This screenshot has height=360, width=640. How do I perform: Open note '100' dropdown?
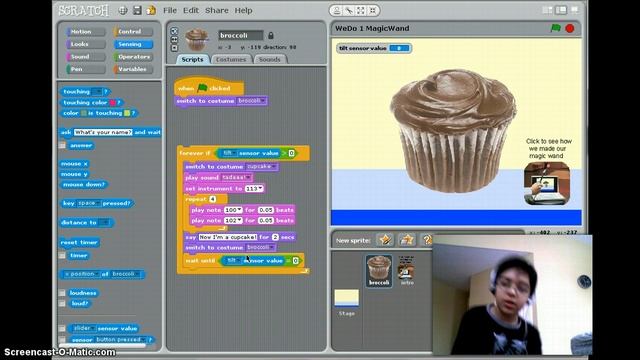click(x=233, y=210)
